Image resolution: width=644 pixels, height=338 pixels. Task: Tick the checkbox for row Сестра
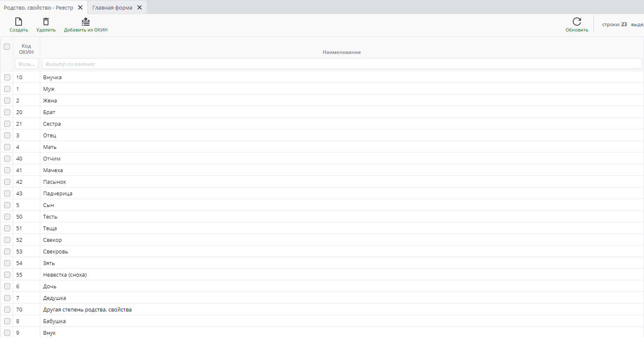point(7,124)
